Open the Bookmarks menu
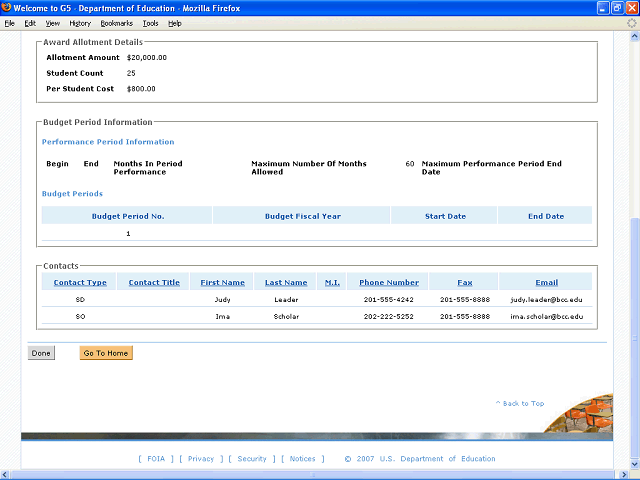Screen dimensions: 640x480 click(x=116, y=22)
